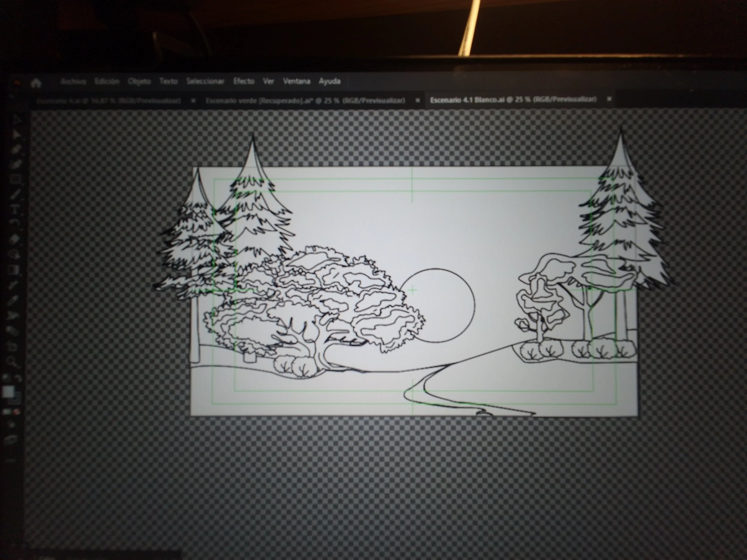
Task: Close the Escenario 4.1 Blanco.ai tab
Action: tap(609, 99)
